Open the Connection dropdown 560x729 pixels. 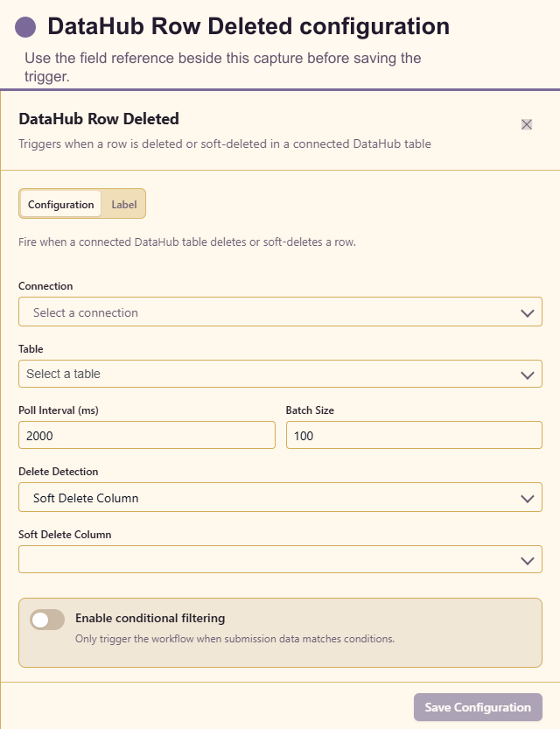click(280, 312)
